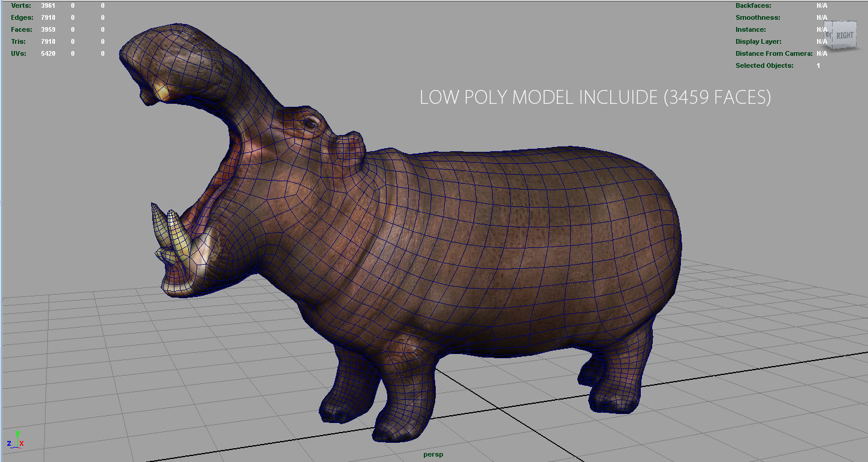Click the Verts value 3961
This screenshot has width=868, height=462.
point(48,5)
